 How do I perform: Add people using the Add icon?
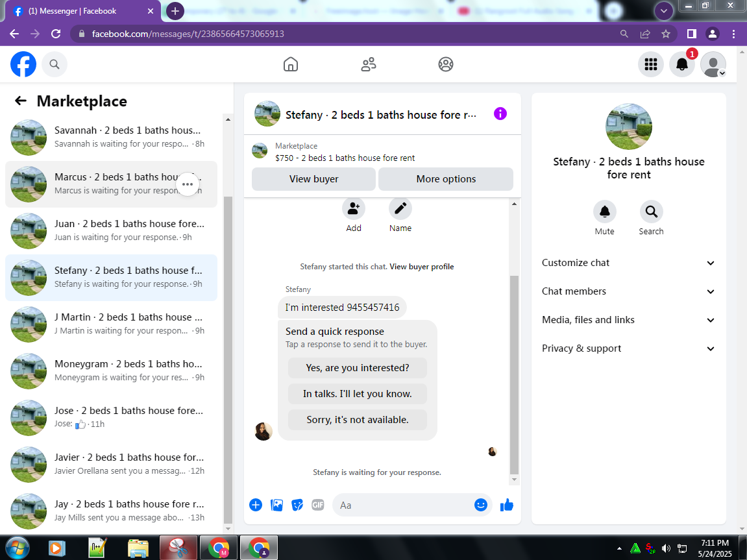tap(354, 208)
